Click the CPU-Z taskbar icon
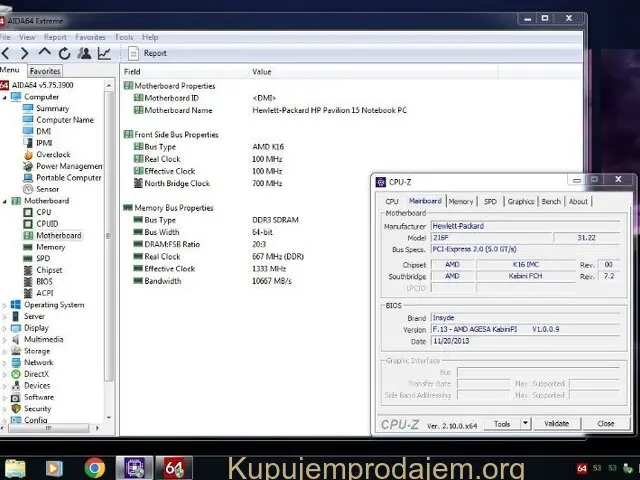 (134, 467)
